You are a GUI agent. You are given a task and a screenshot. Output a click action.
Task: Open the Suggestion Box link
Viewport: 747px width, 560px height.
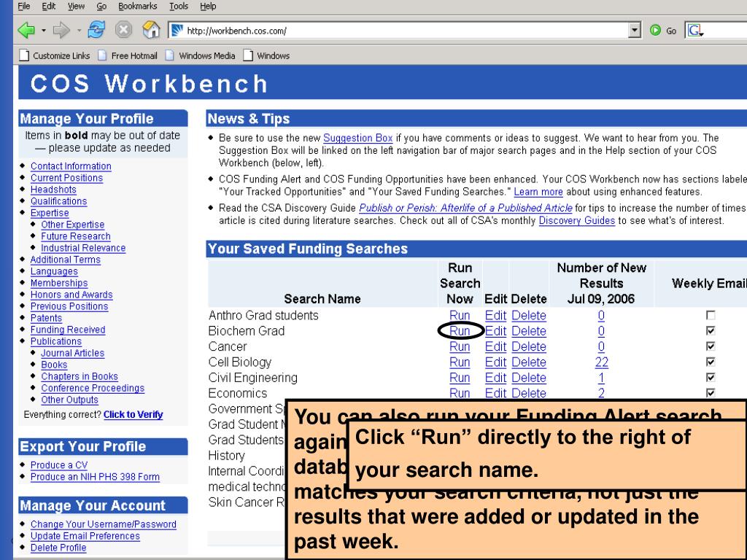[x=357, y=138]
